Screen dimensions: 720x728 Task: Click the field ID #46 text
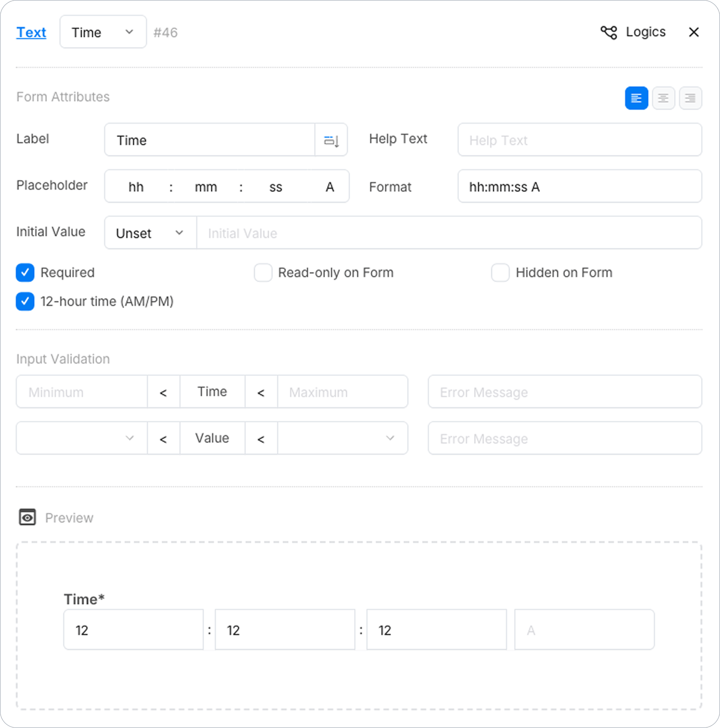[x=166, y=33]
